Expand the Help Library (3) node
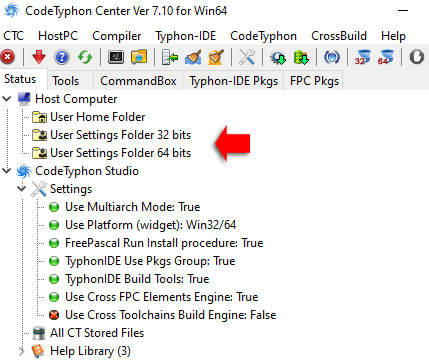 pos(22,351)
